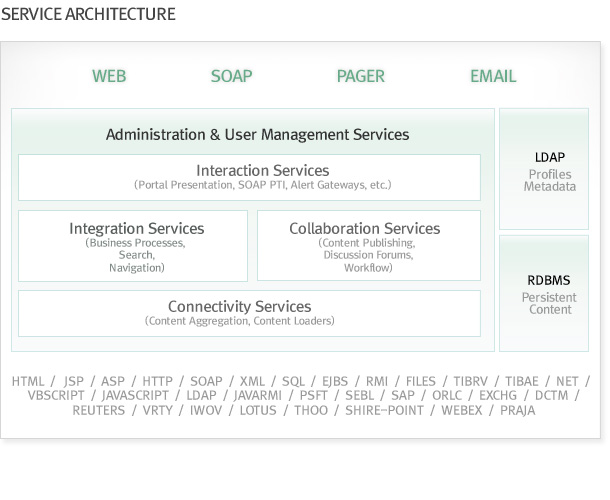Click JSP in the technology list

click(x=74, y=381)
